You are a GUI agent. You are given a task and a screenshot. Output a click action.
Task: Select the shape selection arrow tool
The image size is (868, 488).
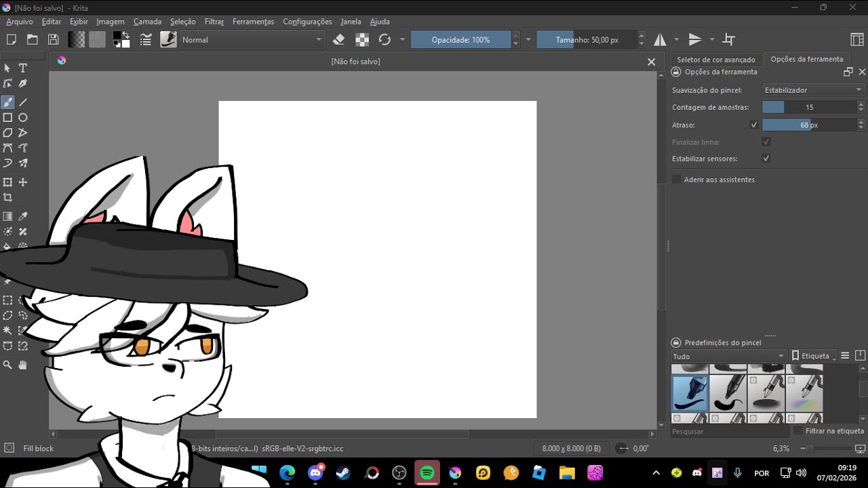tap(7, 68)
